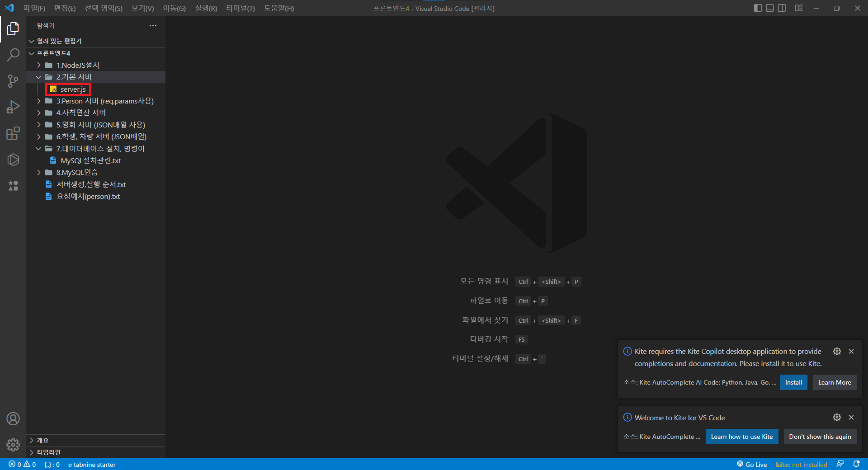The width and height of the screenshot is (868, 470).
Task: Open the notifications bell in status bar
Action: [856, 464]
